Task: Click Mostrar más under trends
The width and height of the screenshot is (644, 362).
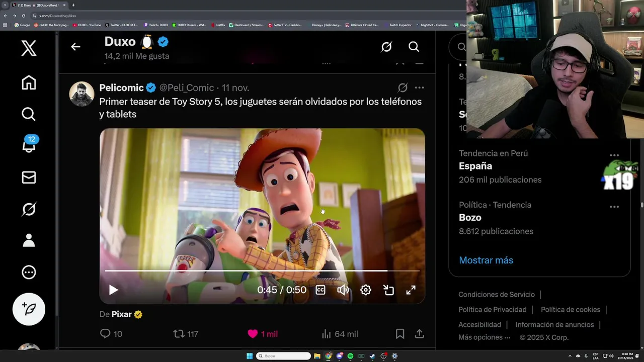Action: [x=486, y=260]
